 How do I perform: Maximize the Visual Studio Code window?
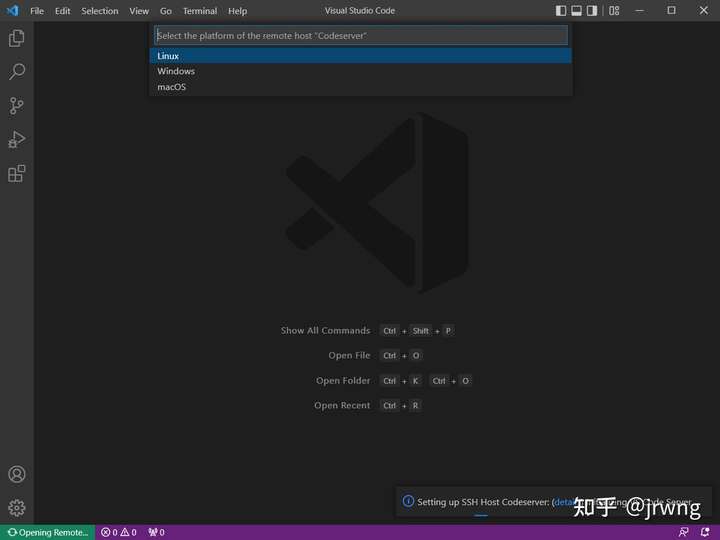(x=671, y=10)
